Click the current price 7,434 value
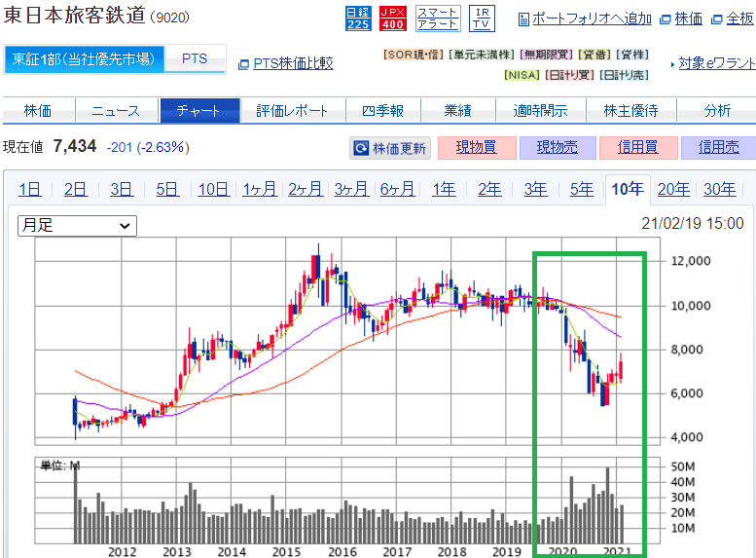 pos(75,146)
